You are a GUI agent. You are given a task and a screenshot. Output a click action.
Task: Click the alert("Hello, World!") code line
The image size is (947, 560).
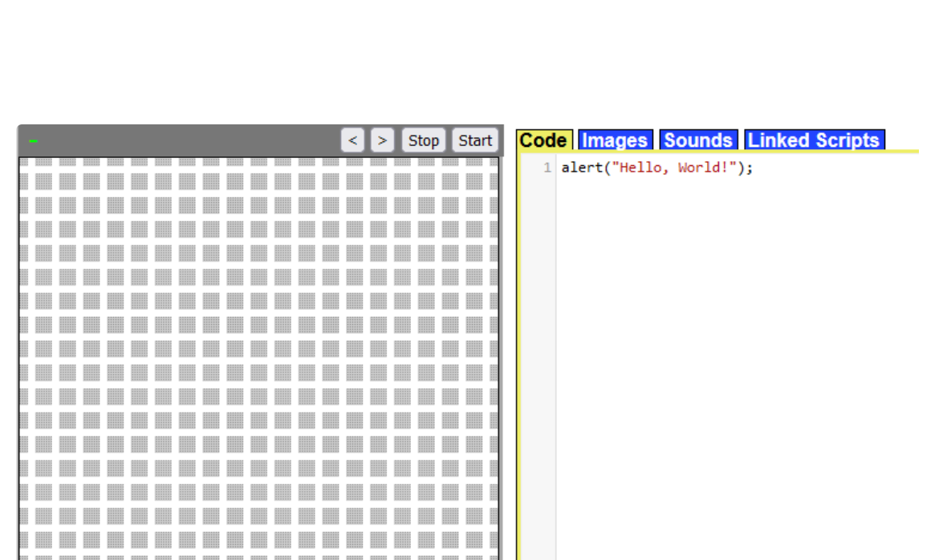(x=657, y=168)
